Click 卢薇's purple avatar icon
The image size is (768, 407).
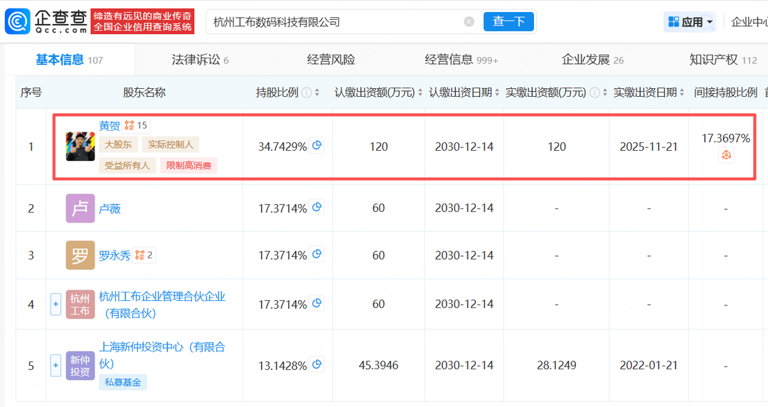(x=80, y=208)
